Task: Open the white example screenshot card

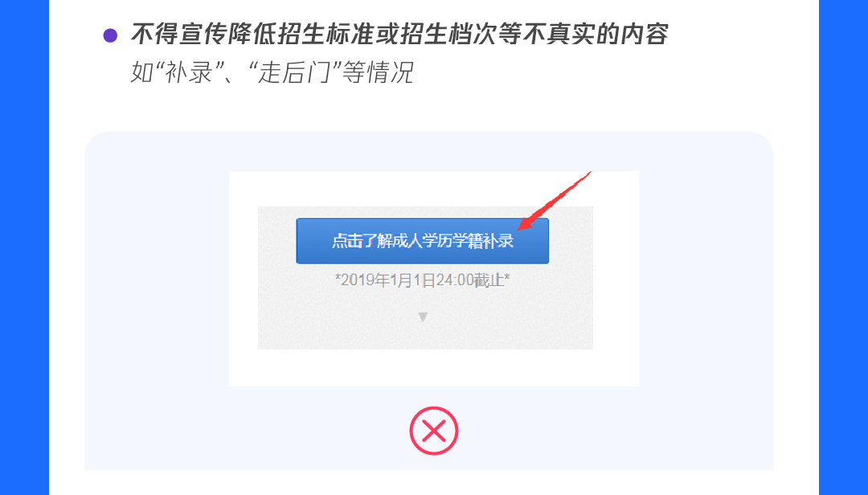Action: 434,279
